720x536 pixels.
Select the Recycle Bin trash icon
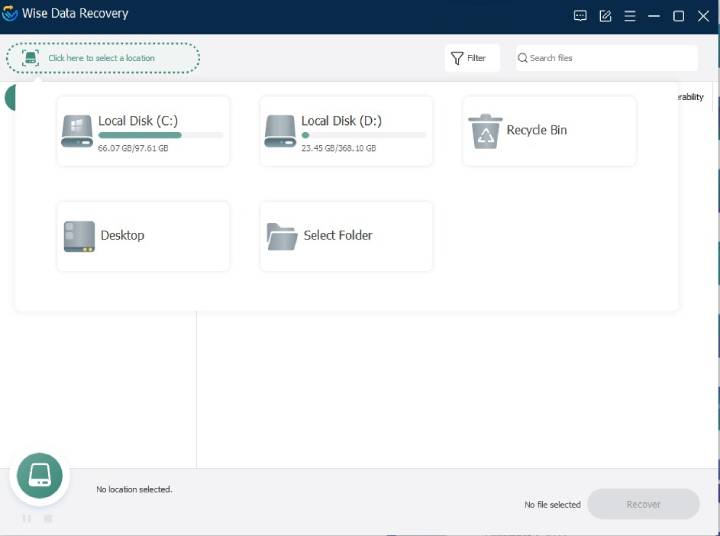485,131
